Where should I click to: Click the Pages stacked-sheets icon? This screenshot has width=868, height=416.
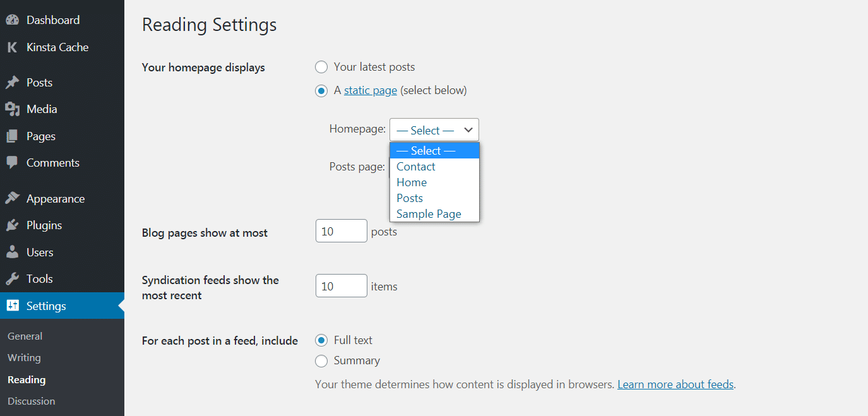(12, 136)
